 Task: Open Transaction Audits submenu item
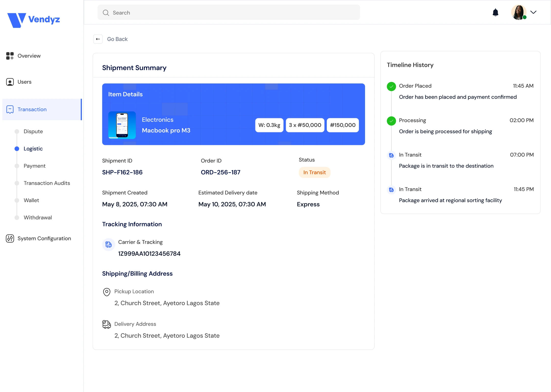(47, 183)
